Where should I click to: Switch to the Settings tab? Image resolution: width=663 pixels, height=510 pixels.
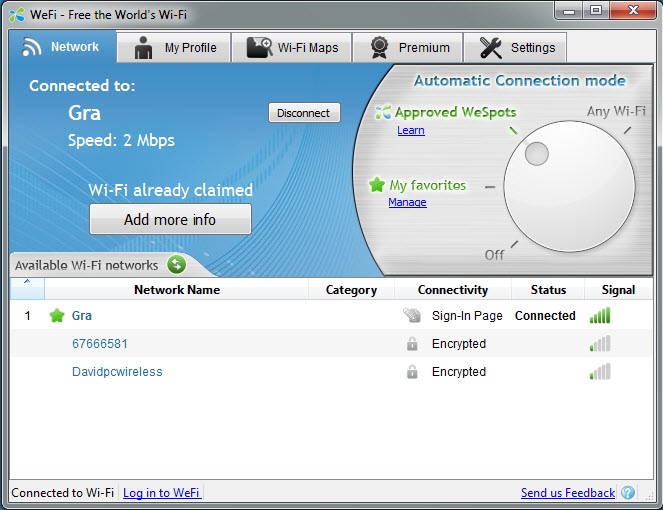[x=517, y=48]
